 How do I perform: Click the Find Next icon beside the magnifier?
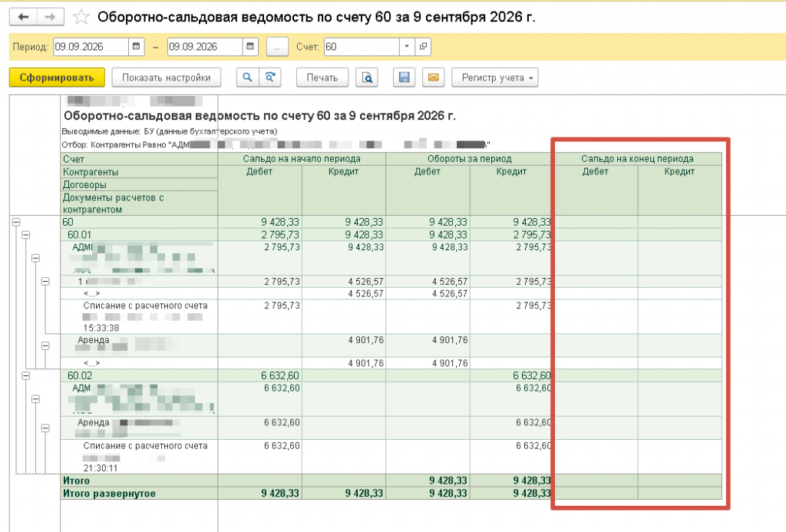[269, 78]
